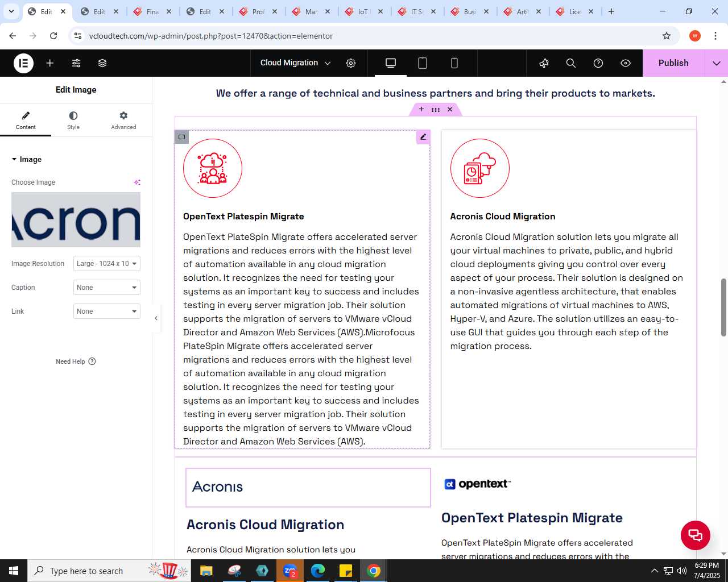The width and height of the screenshot is (728, 582).
Task: Switch to the IoT browser tab
Action: (x=364, y=11)
